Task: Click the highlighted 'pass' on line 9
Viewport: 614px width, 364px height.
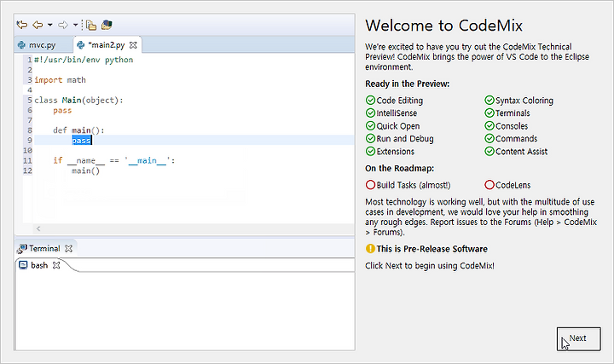Action: (82, 141)
